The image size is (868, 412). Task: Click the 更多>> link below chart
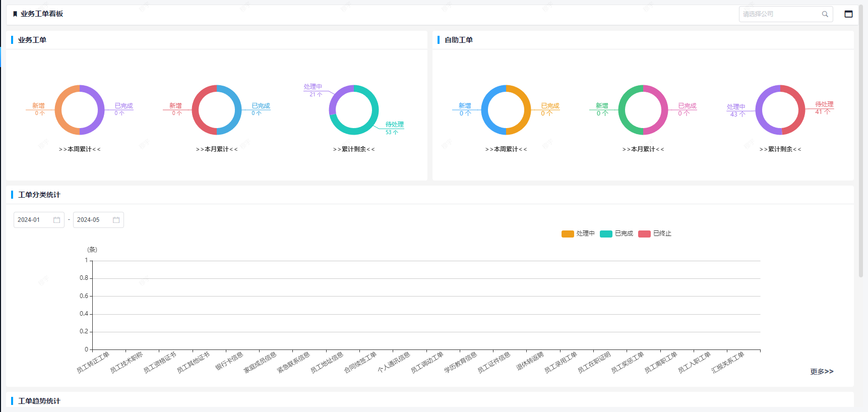(x=822, y=372)
